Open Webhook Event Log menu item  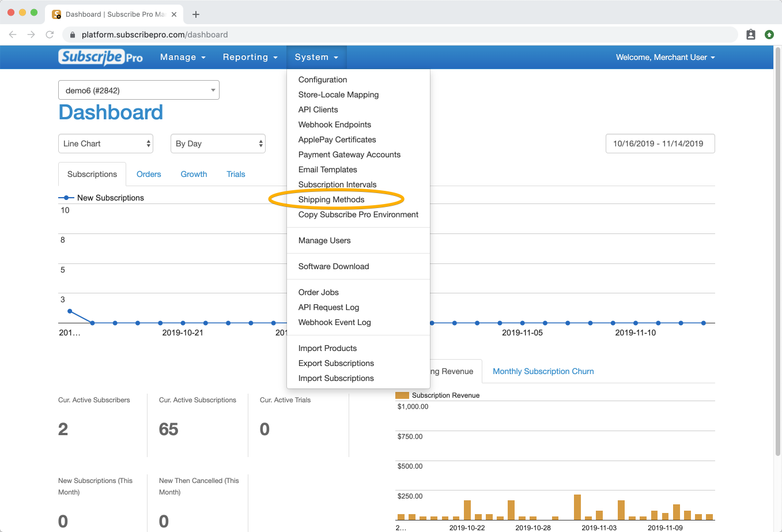click(x=358, y=322)
